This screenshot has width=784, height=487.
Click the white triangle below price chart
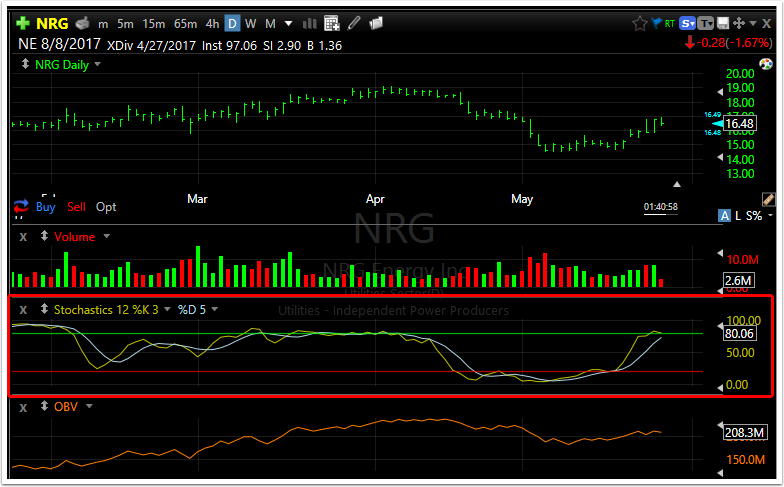coord(677,184)
